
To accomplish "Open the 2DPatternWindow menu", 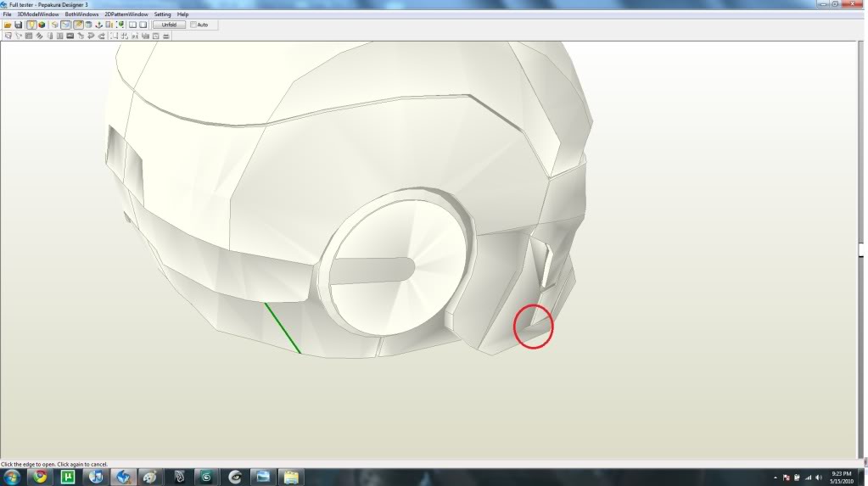I will point(126,14).
